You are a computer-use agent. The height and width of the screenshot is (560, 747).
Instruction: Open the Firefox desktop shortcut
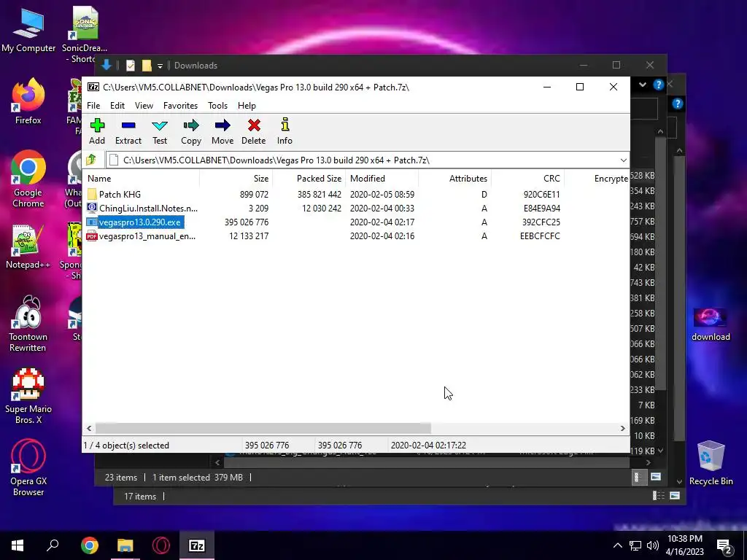pos(28,101)
